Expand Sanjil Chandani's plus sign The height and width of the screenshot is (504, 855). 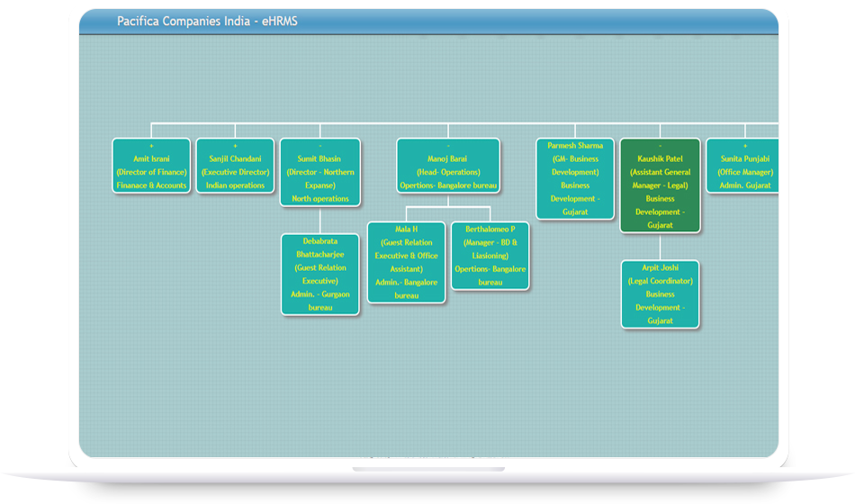pos(235,146)
